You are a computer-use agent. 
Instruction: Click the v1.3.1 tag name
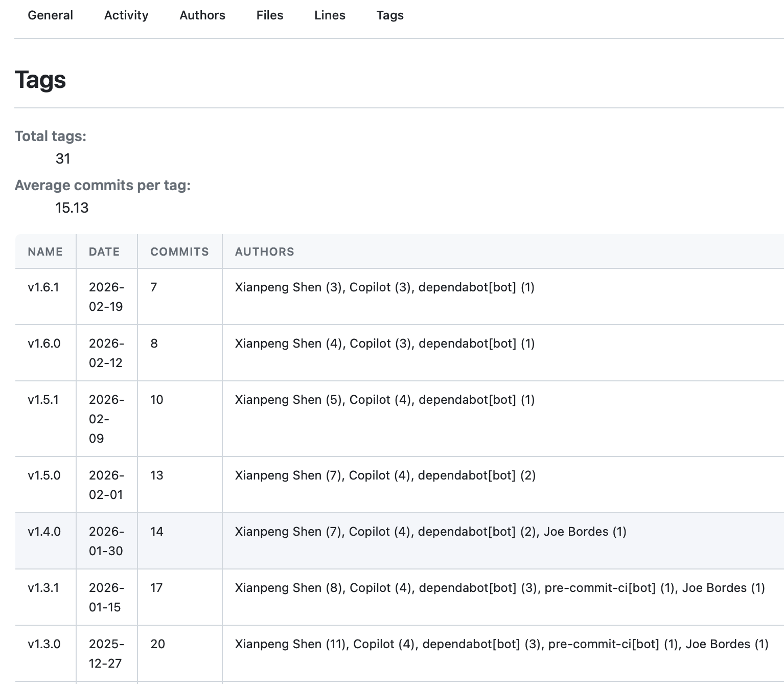click(x=43, y=588)
